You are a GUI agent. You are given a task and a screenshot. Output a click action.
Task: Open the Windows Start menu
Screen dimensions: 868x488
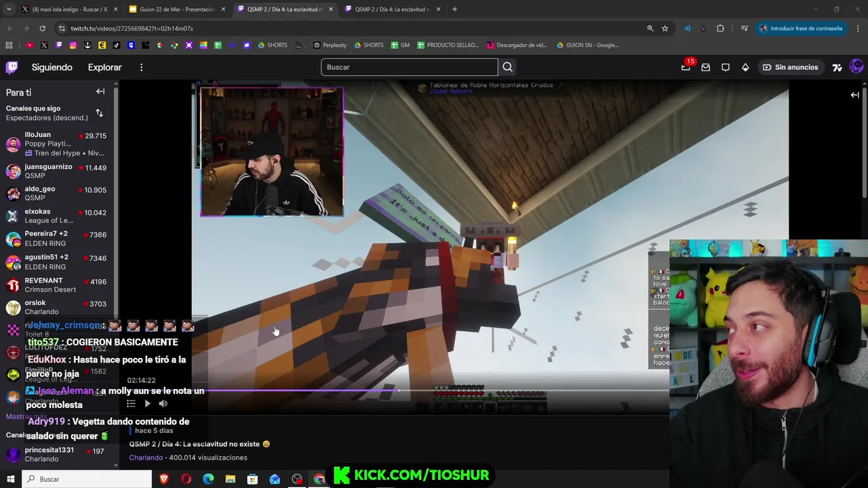(x=10, y=479)
